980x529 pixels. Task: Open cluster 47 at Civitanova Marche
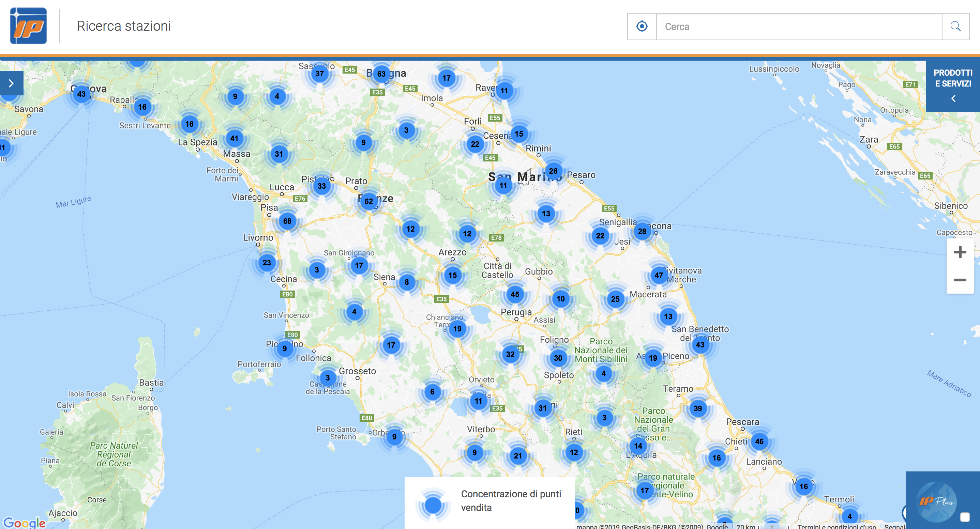pos(659,275)
